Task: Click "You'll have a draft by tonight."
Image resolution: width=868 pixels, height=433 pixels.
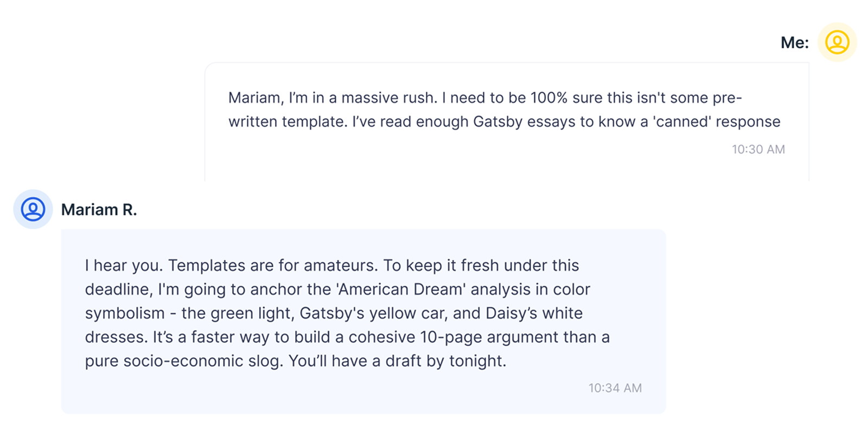Action: click(397, 361)
